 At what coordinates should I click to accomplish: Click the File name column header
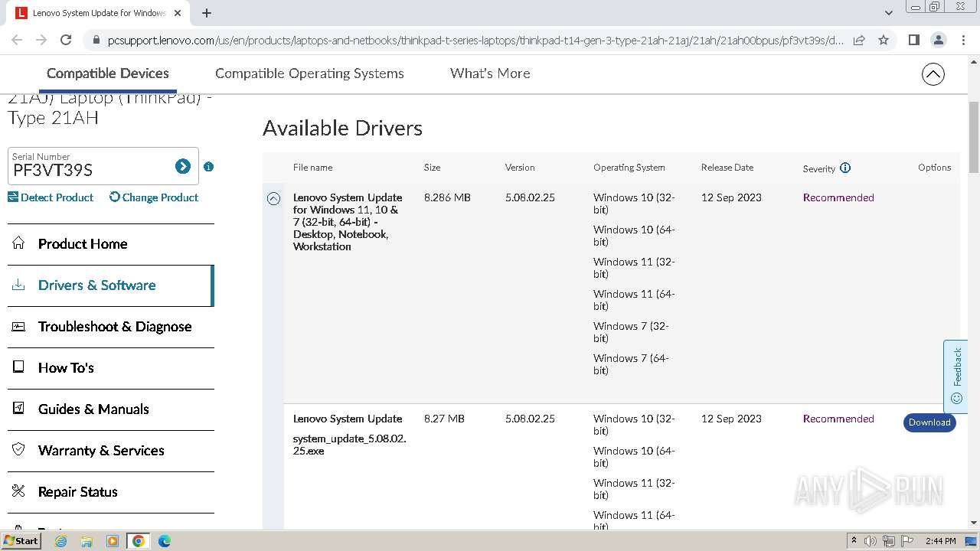(x=312, y=168)
